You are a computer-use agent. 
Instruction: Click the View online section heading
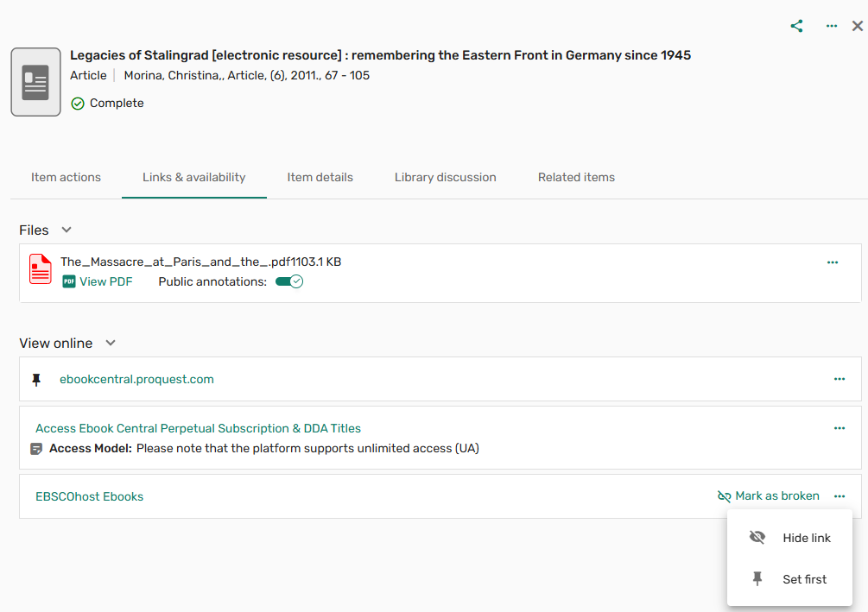[56, 343]
